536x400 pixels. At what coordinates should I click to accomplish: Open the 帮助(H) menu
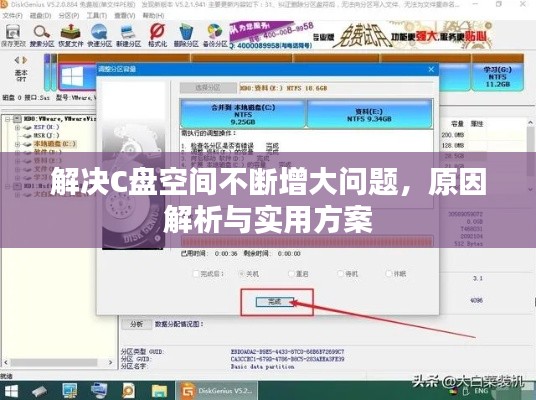coord(153,16)
